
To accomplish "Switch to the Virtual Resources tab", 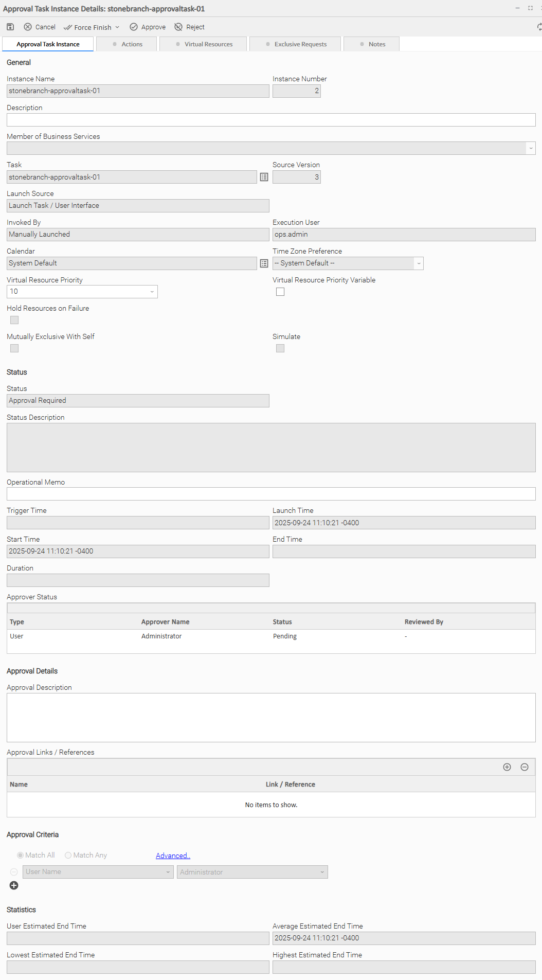I will click(203, 44).
